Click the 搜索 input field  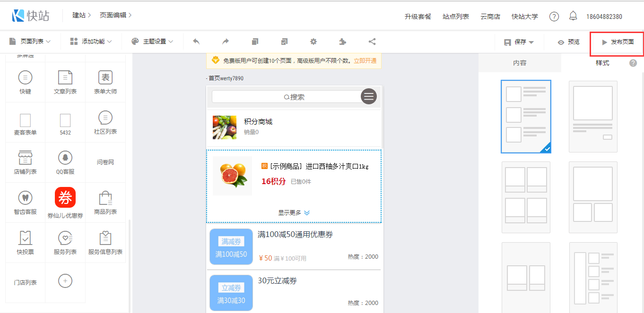[x=286, y=97]
